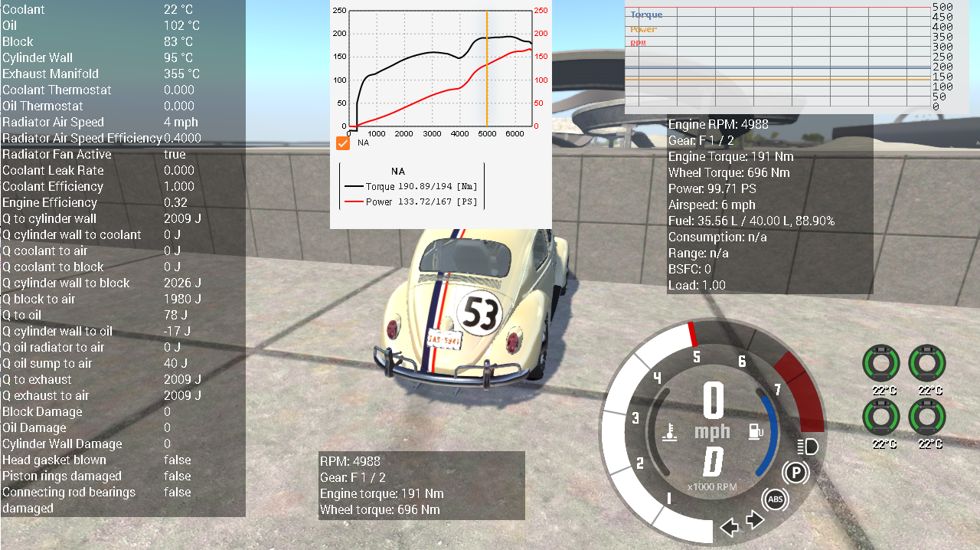Click the Engine Torque: 191 Nm line
This screenshot has width=980, height=550.
click(731, 156)
